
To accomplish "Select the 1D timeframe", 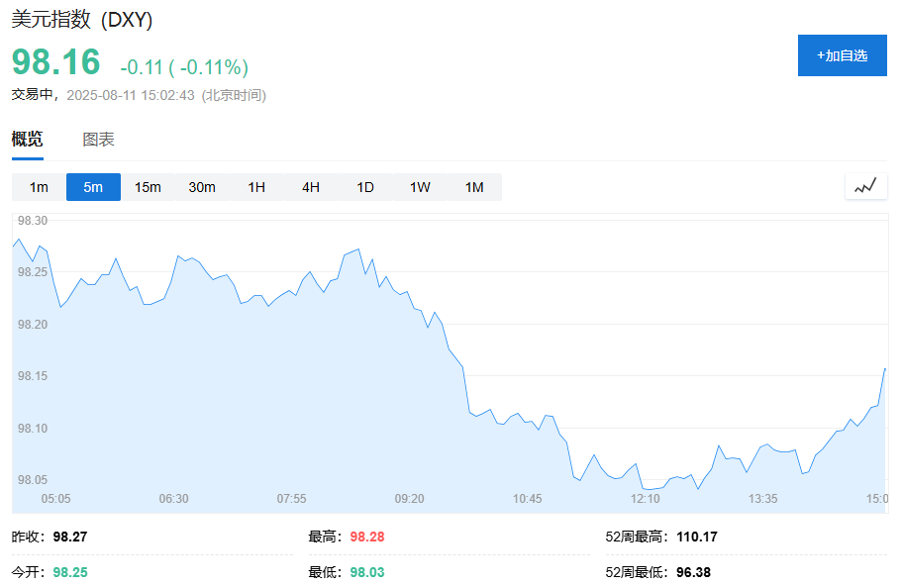I will tap(365, 187).
